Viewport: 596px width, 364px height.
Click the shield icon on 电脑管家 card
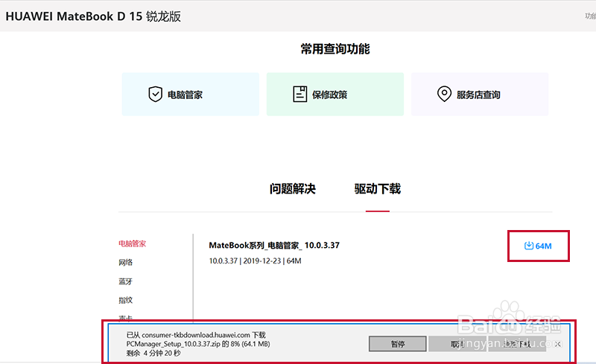[x=155, y=95]
